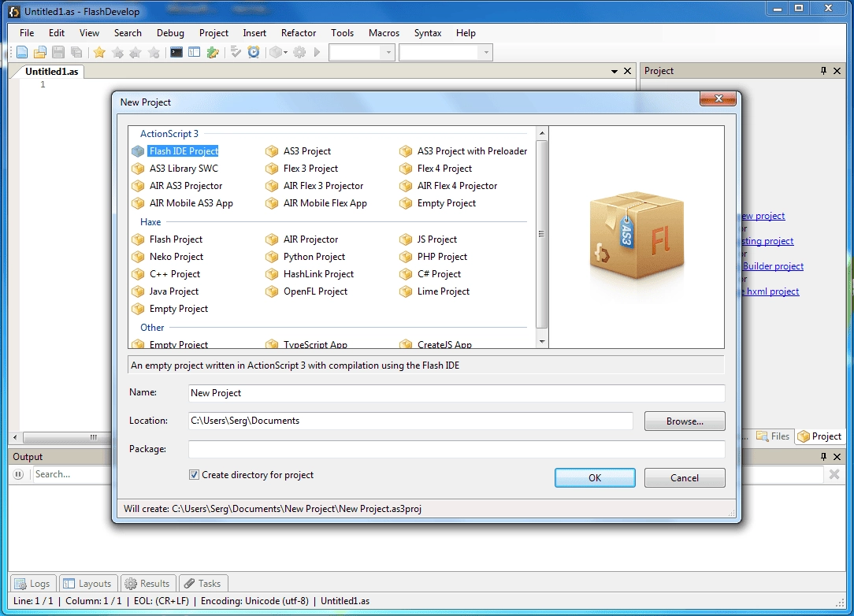The image size is (854, 616).
Task: Open the command prompt toolbar icon
Action: pos(176,52)
